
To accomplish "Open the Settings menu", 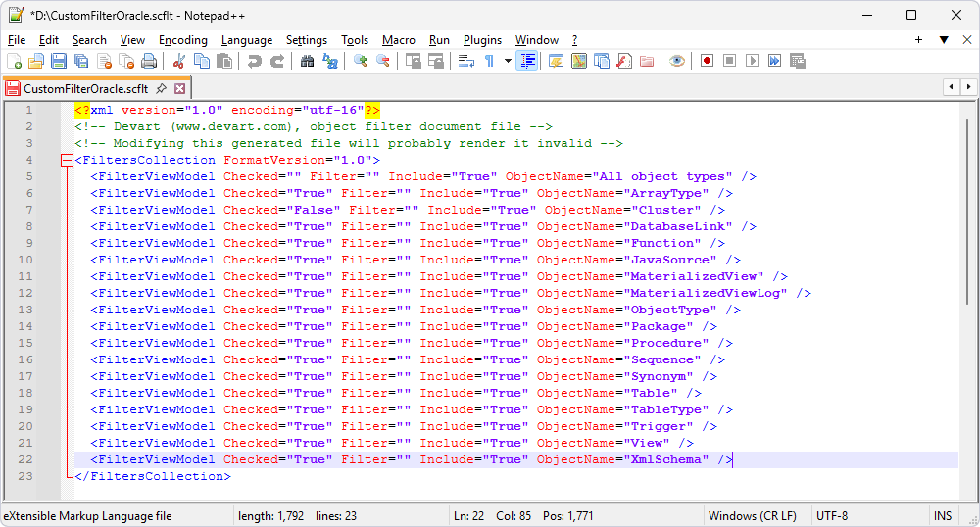I will [x=306, y=40].
